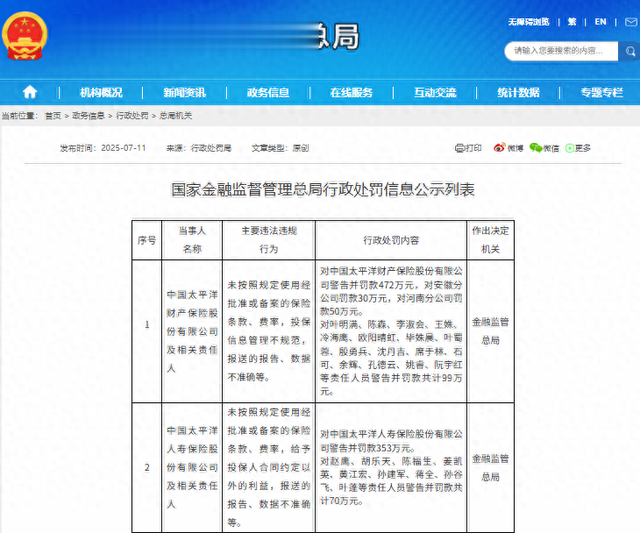Image resolution: width=640 pixels, height=533 pixels.
Task: Open the 政务信息 menu
Action: [x=268, y=92]
